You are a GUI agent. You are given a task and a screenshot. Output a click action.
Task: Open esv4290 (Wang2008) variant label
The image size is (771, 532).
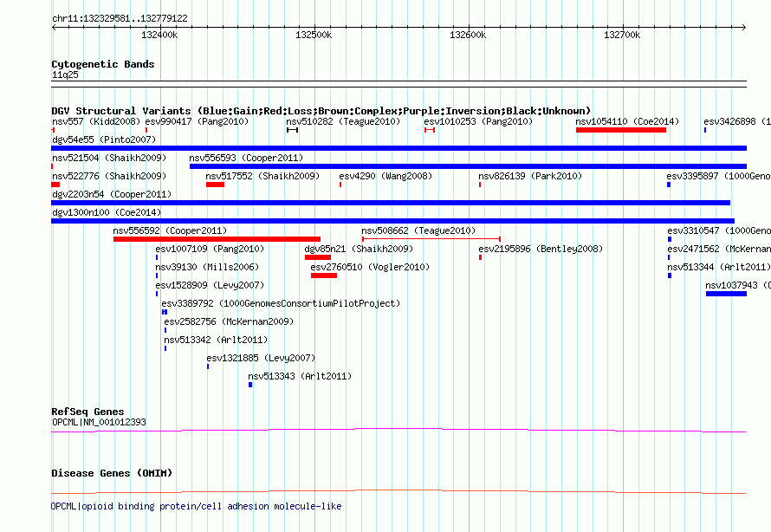pos(385,176)
